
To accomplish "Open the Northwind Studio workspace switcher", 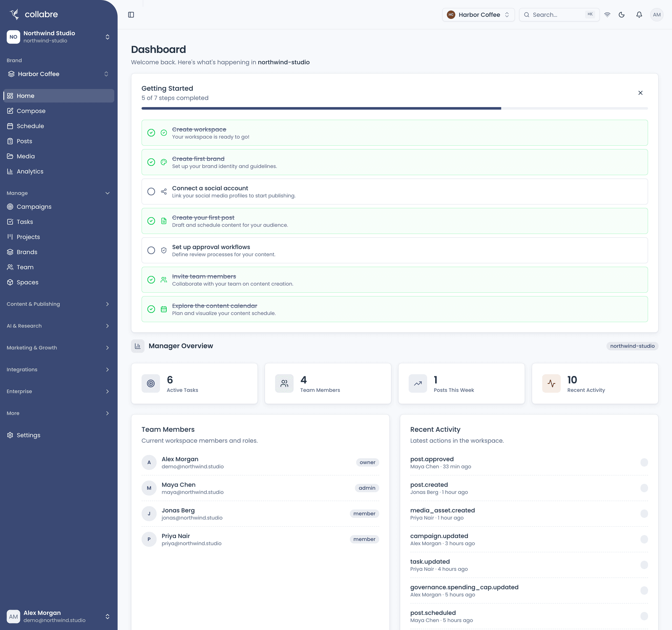I will (x=59, y=37).
